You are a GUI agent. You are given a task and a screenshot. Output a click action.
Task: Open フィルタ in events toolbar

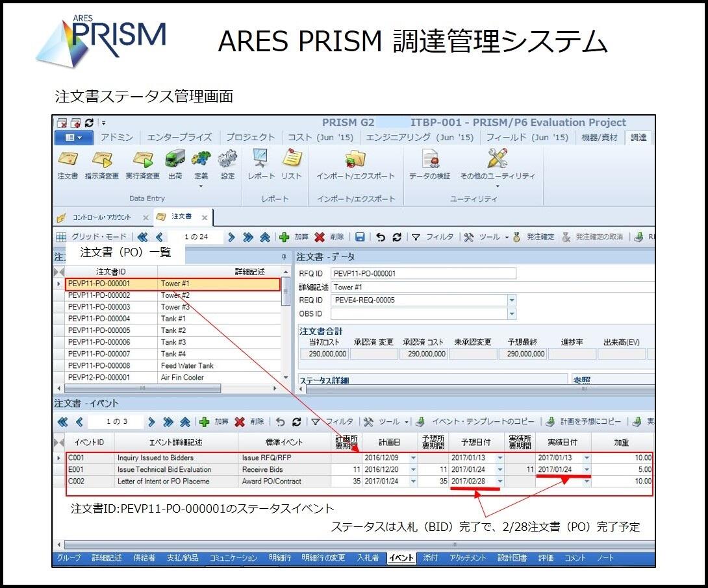(333, 421)
